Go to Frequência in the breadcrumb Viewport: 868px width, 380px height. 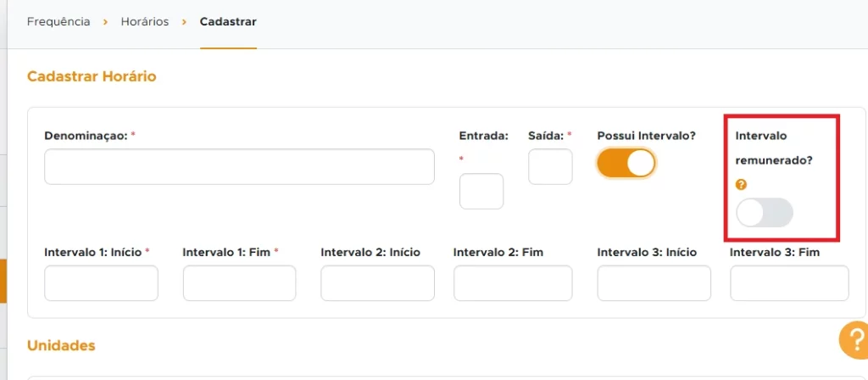tap(58, 22)
